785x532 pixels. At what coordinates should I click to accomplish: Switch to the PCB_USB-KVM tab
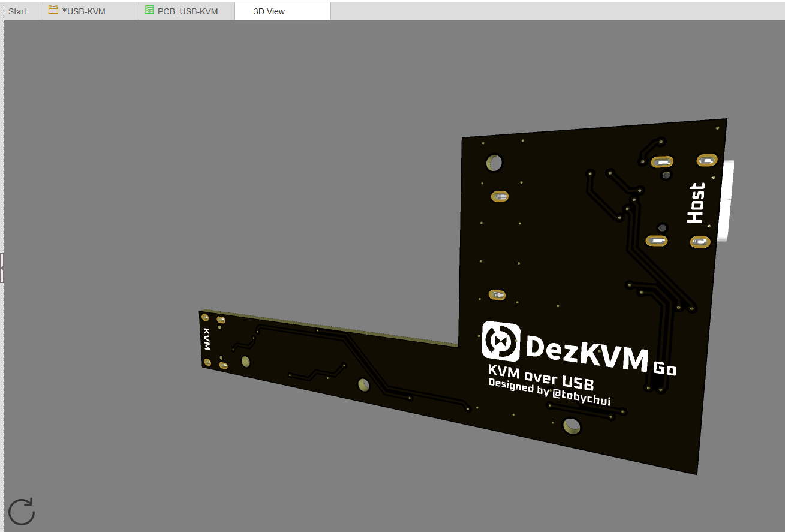(187, 11)
